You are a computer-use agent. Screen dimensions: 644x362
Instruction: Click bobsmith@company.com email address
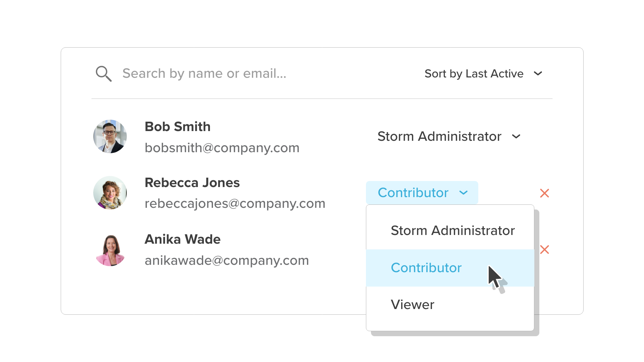(x=222, y=148)
